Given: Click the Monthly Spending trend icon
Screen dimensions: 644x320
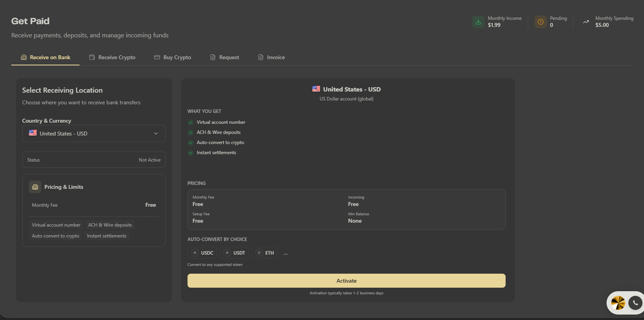Looking at the screenshot, I should point(586,22).
